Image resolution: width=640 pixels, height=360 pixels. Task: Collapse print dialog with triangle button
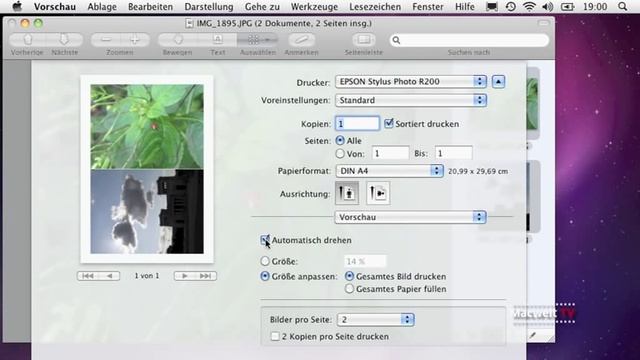point(498,82)
